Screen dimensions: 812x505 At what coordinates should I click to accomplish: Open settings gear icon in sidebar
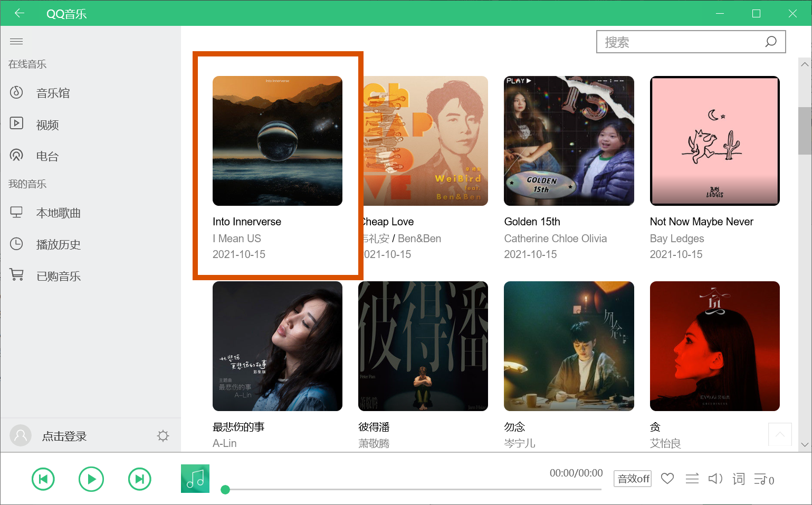coord(163,436)
